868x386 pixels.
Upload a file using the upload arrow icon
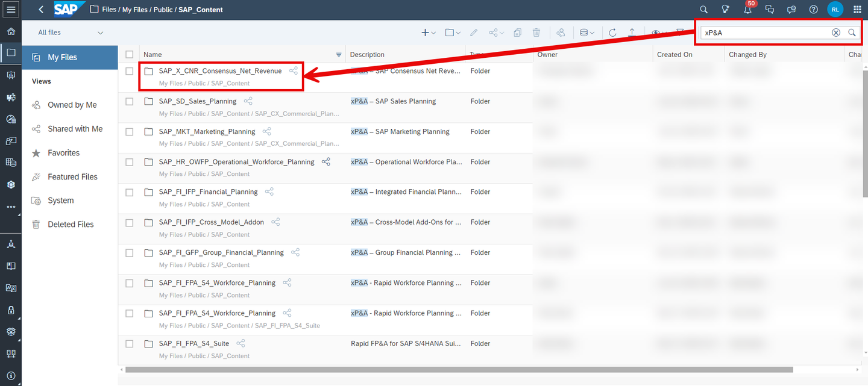pos(632,33)
